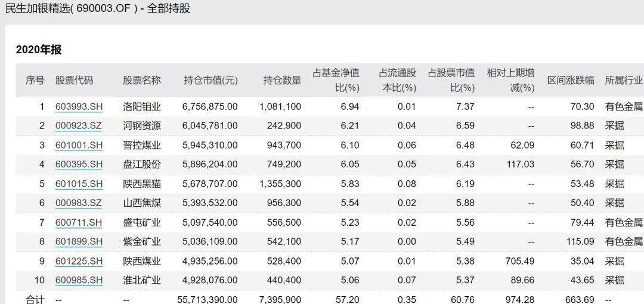This screenshot has width=644, height=304.
Task: Click the 区间涨跌幅 column header
Action: 571,81
